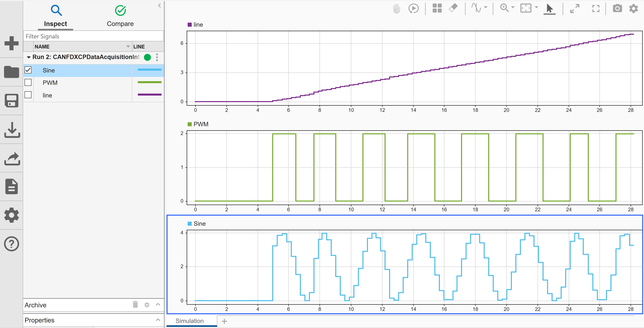Select the pointer arrow tool
Viewport: 644px width, 328px height.
[550, 9]
